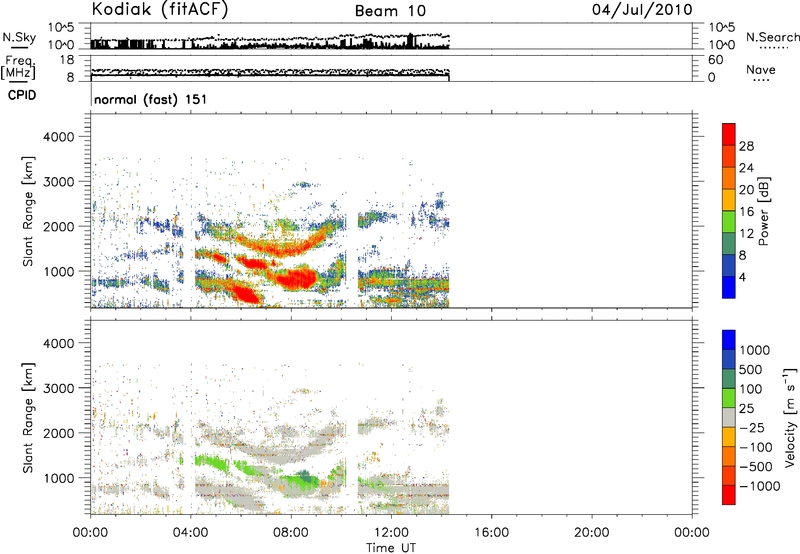Click the '24' power colorbar tick
The width and height of the screenshot is (800, 554).
(746, 168)
